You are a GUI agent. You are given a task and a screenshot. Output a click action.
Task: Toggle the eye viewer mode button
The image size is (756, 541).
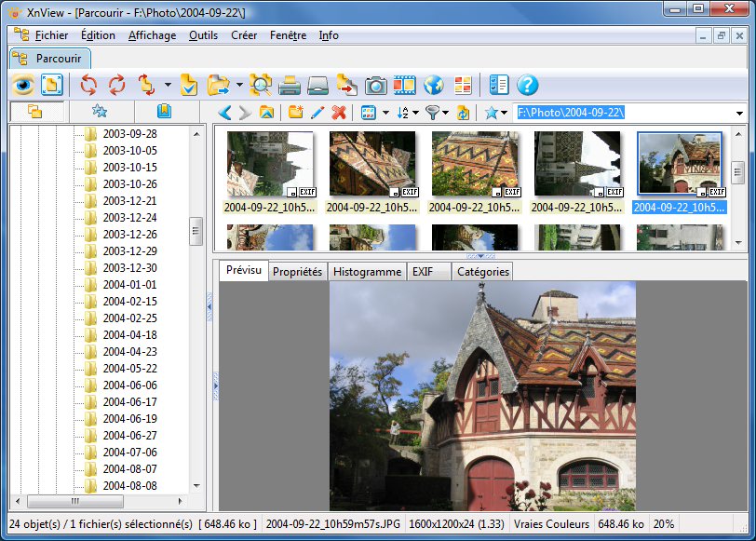[23, 86]
